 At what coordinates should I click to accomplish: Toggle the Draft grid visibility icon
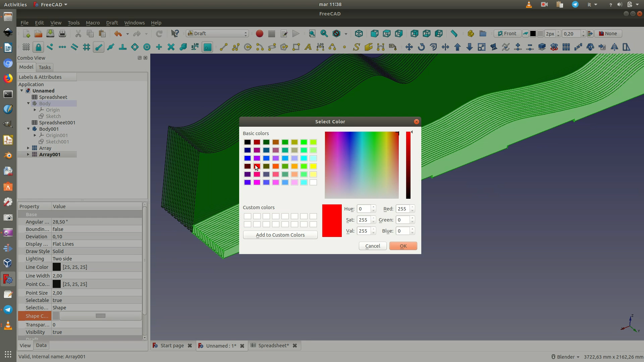(26, 47)
